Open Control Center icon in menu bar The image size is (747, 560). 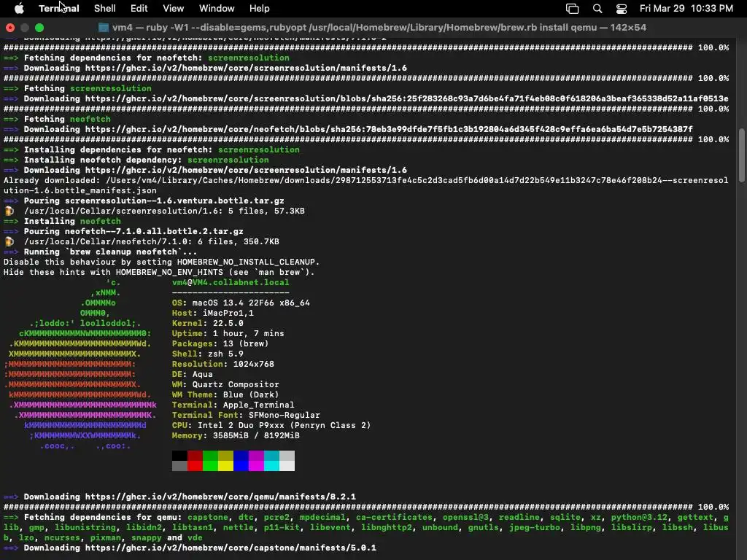[x=622, y=8]
